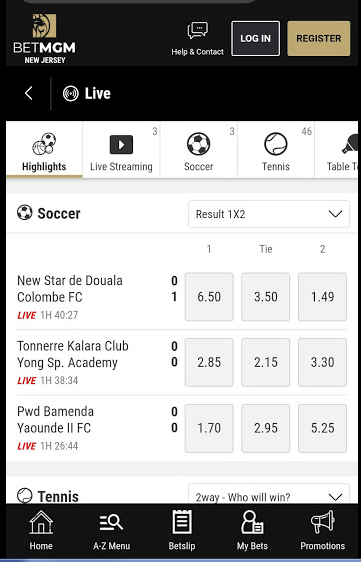Viewport: 361px width, 562px height.
Task: Open My Bets in bottom bar
Action: (x=252, y=531)
